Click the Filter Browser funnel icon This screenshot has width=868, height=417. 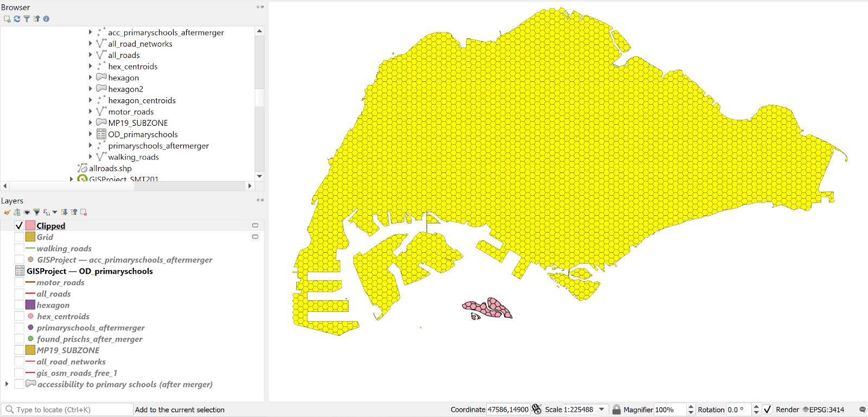[27, 19]
